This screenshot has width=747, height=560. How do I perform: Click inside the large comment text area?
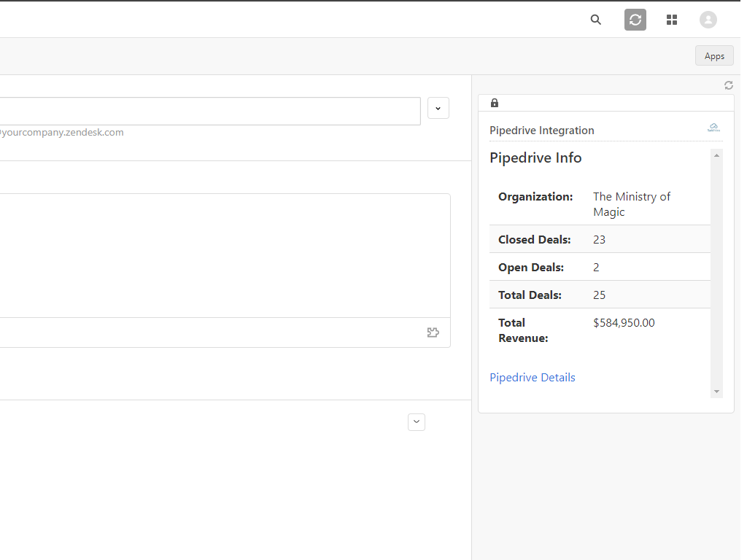(x=219, y=255)
